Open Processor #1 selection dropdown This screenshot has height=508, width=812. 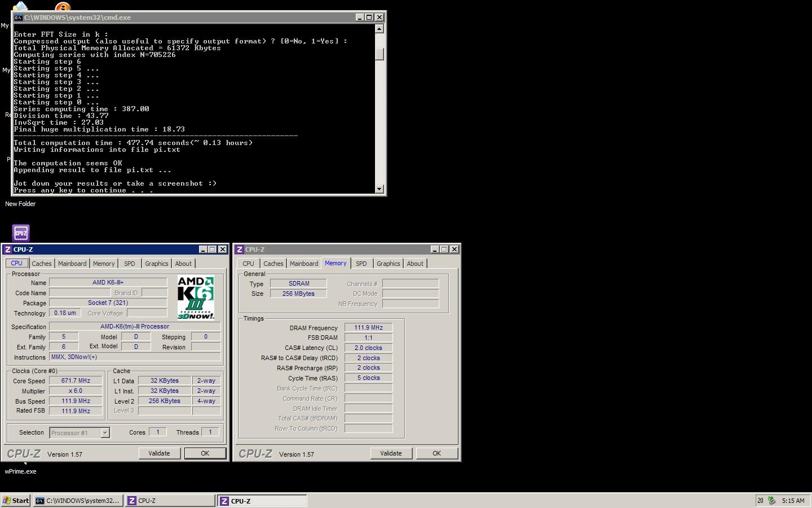tap(105, 433)
